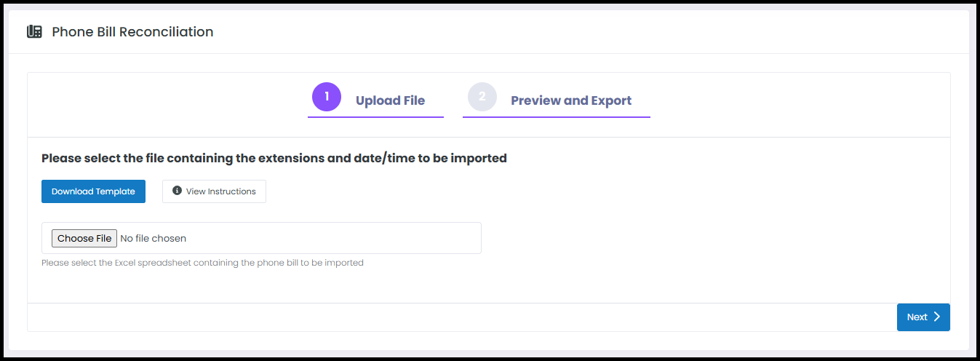This screenshot has width=980, height=361.
Task: Select the grey step 2 circle
Action: pyautogui.click(x=482, y=97)
